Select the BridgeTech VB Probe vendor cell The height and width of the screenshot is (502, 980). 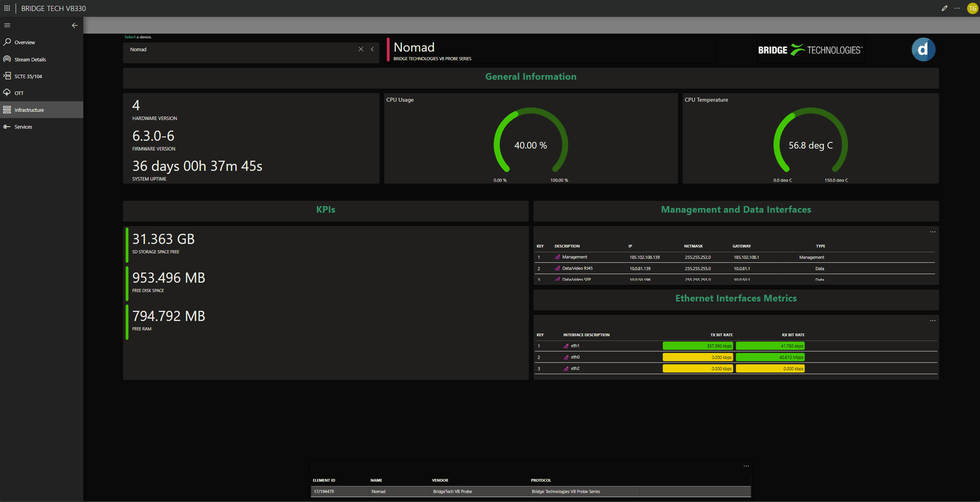coord(452,492)
